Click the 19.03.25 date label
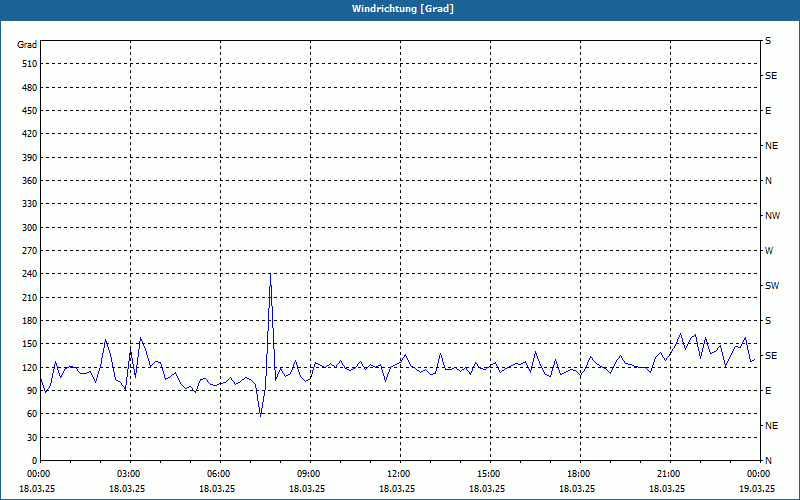 pyautogui.click(x=757, y=488)
